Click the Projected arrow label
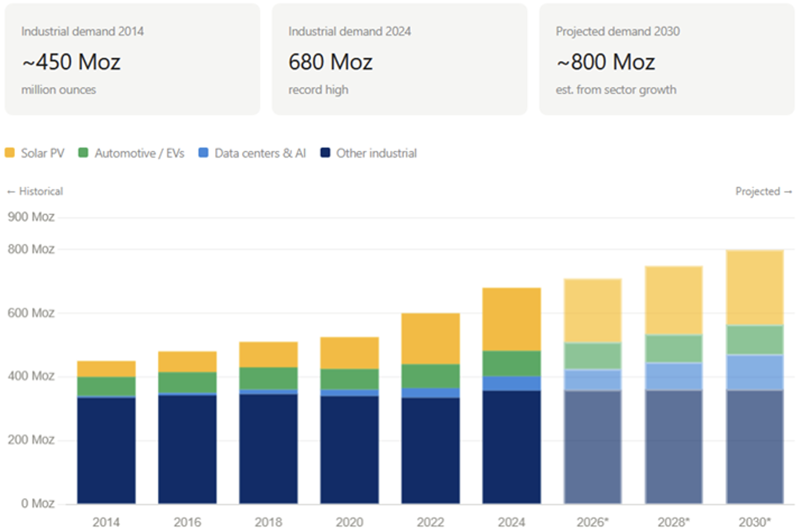 tap(763, 191)
